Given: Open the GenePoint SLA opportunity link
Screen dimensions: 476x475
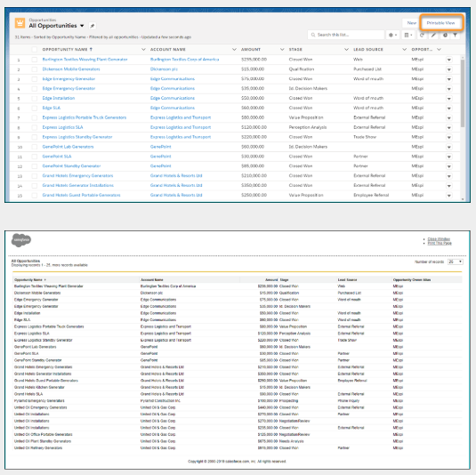Looking at the screenshot, I should point(57,157).
